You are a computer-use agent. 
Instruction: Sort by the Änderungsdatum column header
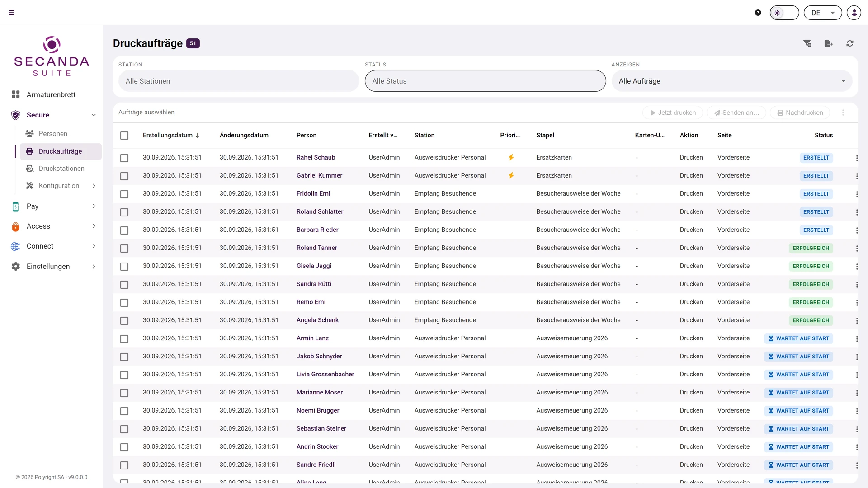pos(244,135)
